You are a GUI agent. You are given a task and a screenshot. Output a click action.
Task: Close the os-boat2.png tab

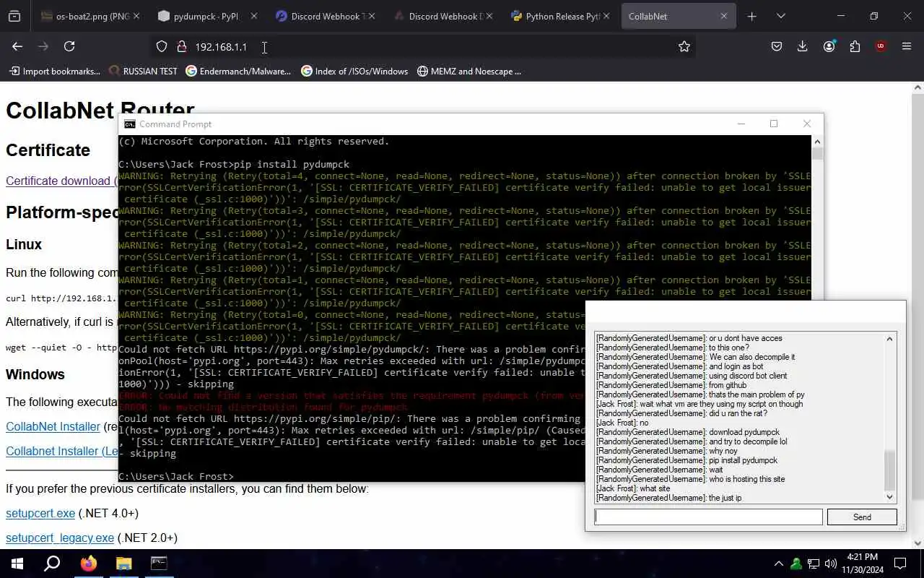coord(136,16)
